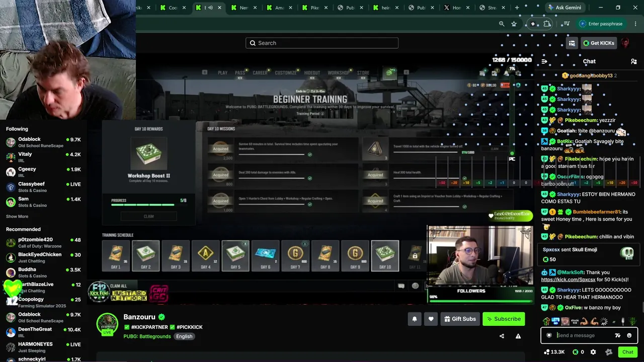Mute the playing tab's audio icon
Image resolution: width=644 pixels, height=362 pixels.
click(210, 8)
